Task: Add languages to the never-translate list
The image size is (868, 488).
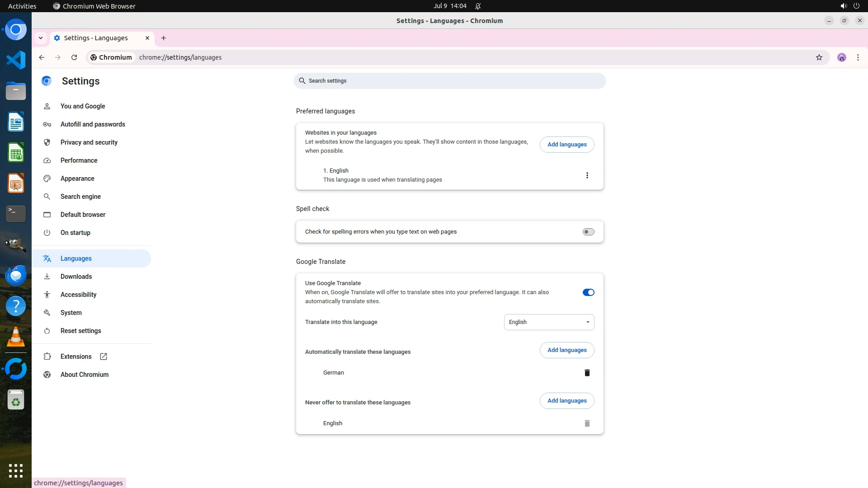Action: 566,401
